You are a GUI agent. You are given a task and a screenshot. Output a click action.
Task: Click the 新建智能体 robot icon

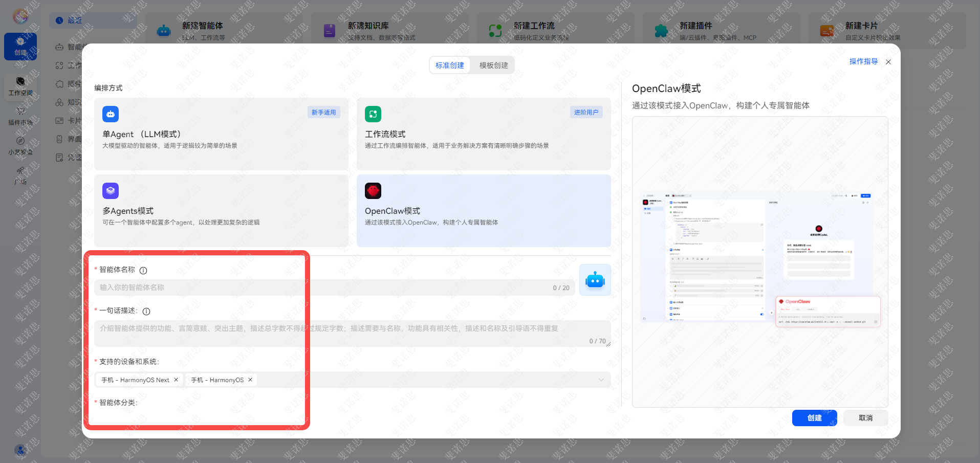(x=164, y=31)
